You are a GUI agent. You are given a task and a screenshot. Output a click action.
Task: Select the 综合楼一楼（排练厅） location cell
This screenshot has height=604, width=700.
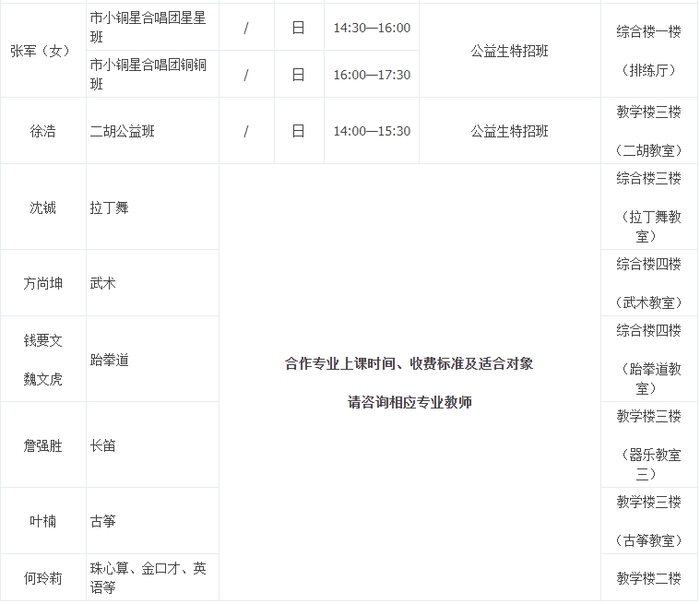tap(648, 50)
